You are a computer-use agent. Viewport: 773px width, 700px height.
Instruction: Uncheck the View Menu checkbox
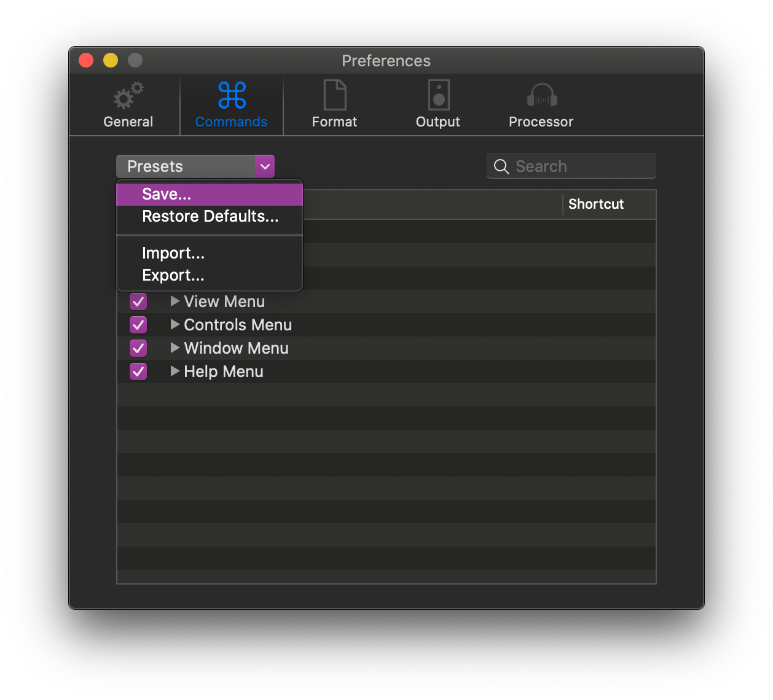point(138,301)
